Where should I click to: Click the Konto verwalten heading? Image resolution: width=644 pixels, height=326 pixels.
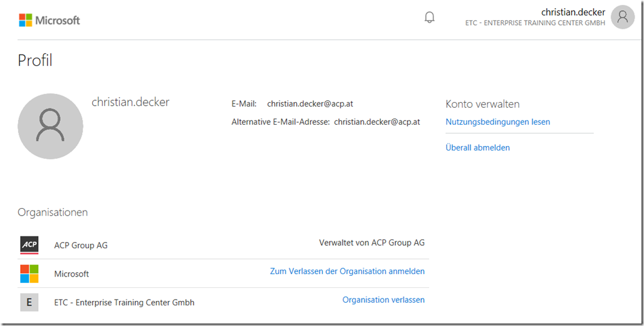pyautogui.click(x=482, y=104)
